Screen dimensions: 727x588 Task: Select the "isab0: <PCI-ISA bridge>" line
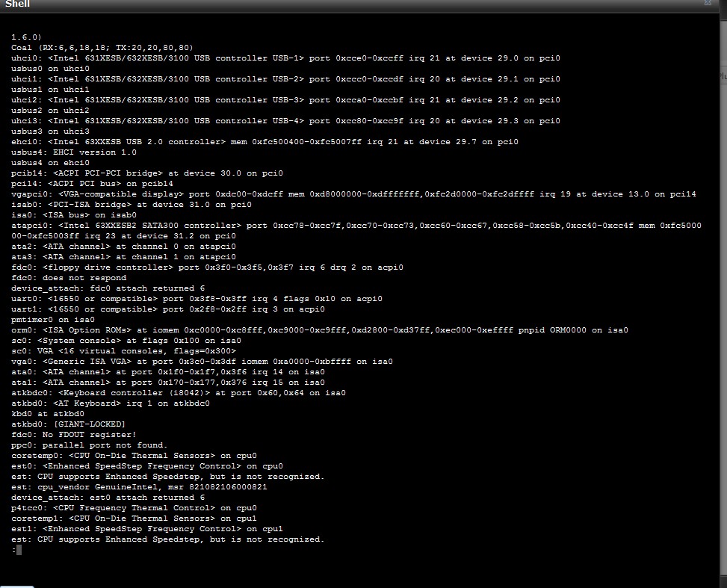132,205
